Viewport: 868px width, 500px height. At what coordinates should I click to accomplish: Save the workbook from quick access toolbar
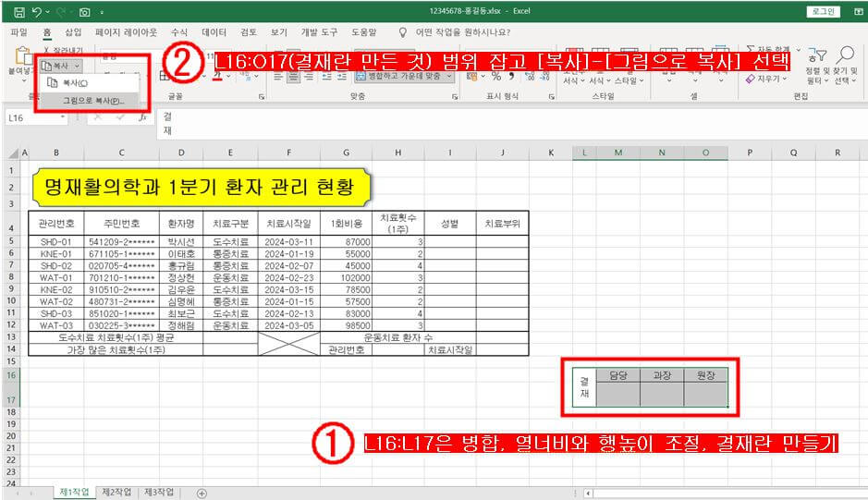pos(18,11)
